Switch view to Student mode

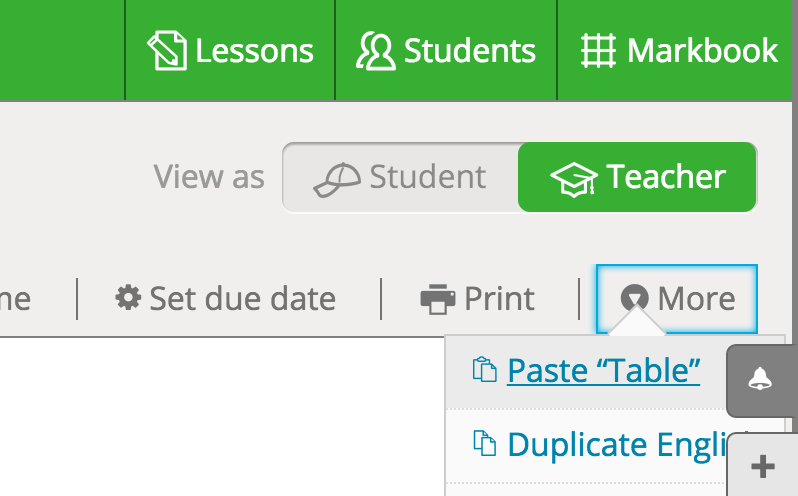(401, 177)
